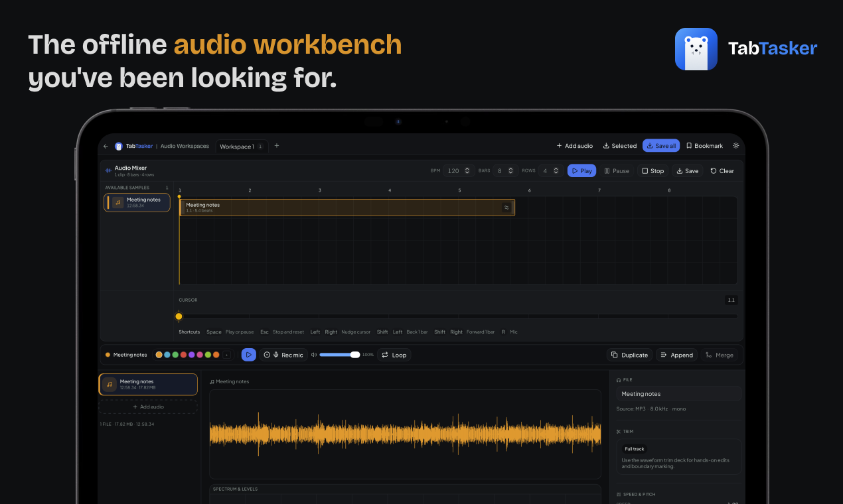
Task: Duplicate the selected track
Action: tap(629, 355)
